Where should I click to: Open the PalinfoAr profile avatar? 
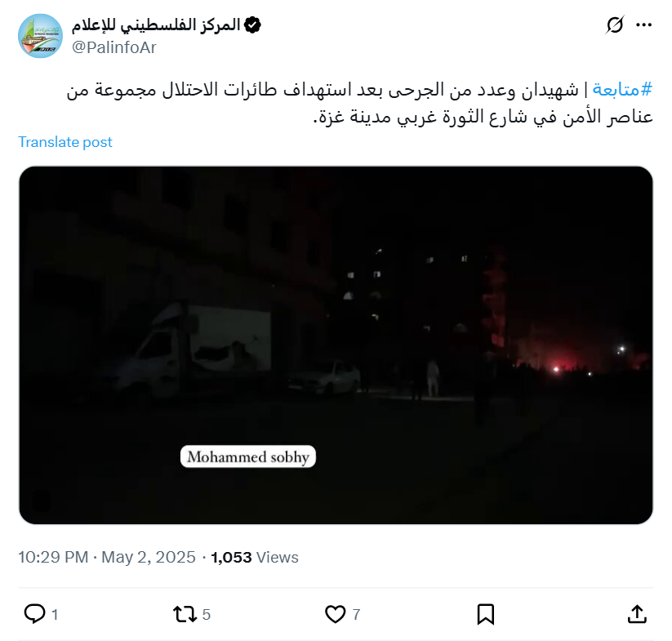pyautogui.click(x=40, y=36)
